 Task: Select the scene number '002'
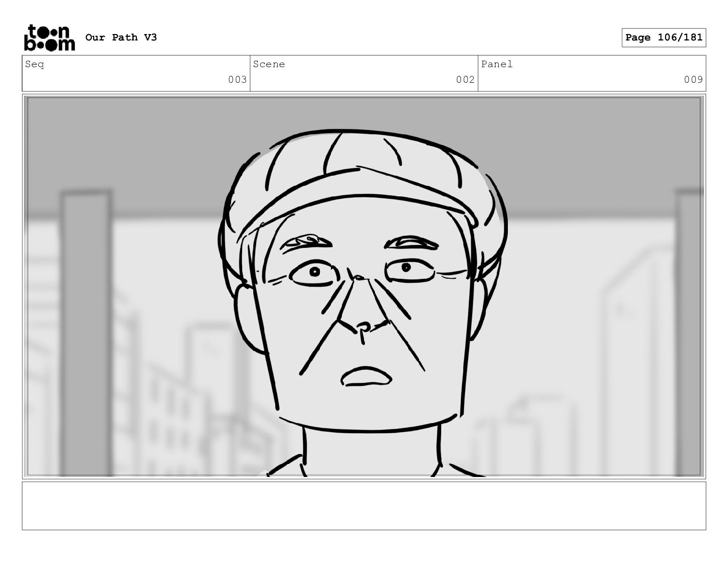pyautogui.click(x=465, y=80)
